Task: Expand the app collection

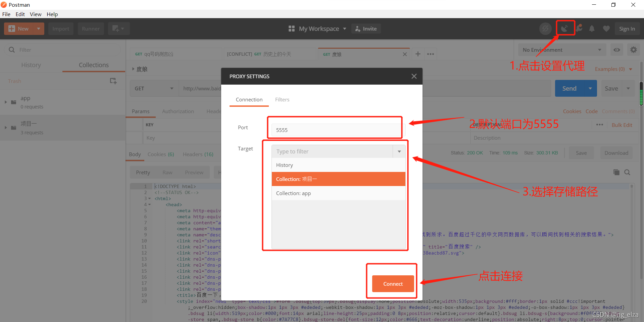Action: click(6, 102)
